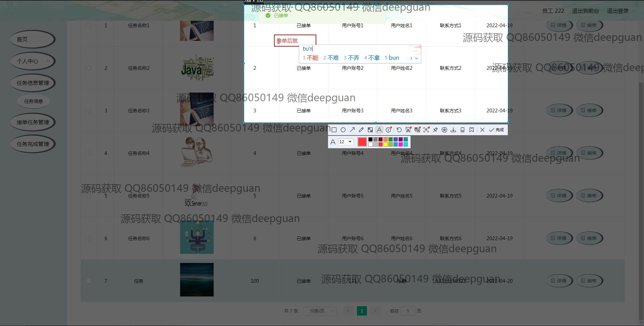Select checkbox for task row 6
Image resolution: width=644 pixels, height=326 pixels.
(89, 238)
